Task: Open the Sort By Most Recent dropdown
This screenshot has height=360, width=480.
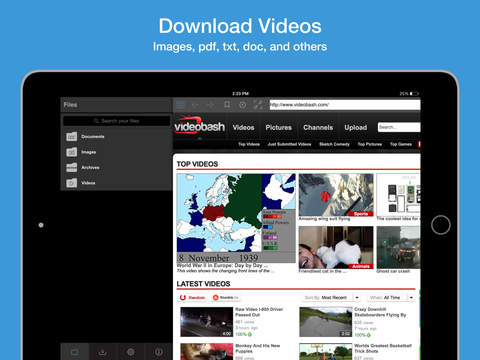Action: point(332,297)
